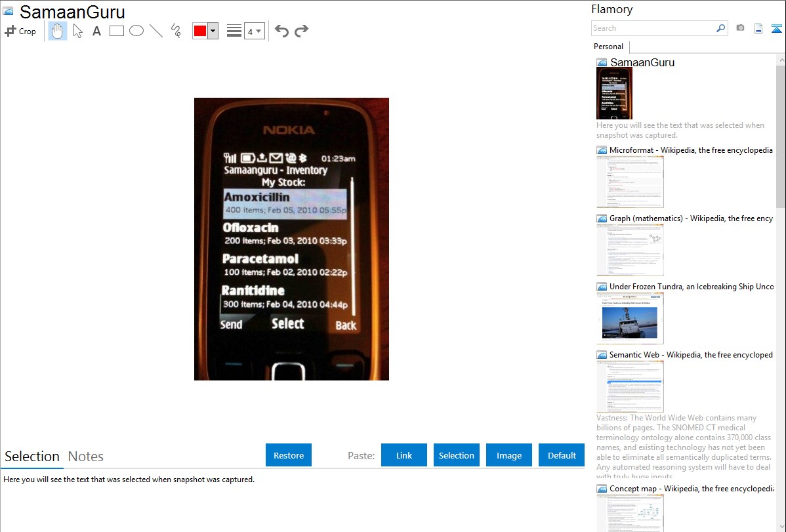Click the Flamory search field

click(653, 28)
